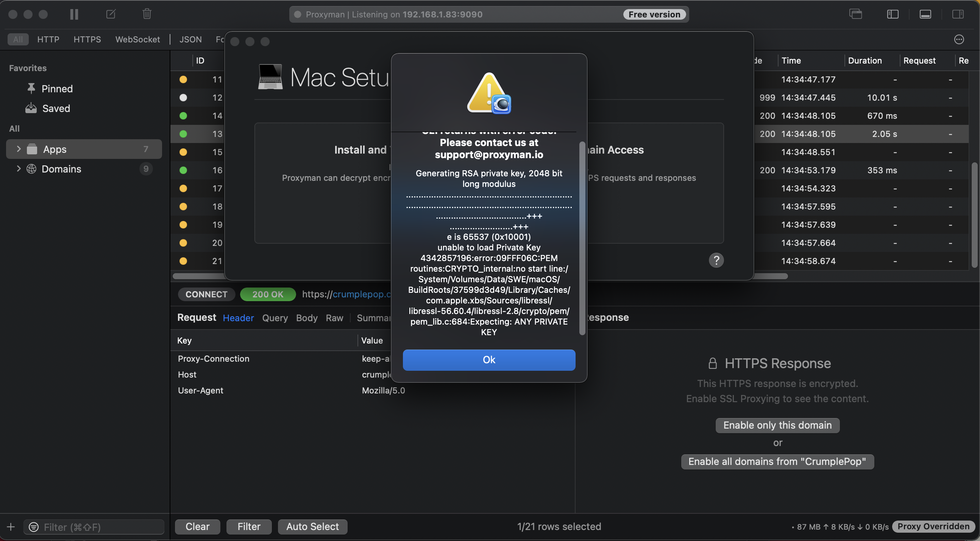Click Enable all domains from "CrumplePop"
This screenshot has width=980, height=541.
(777, 462)
